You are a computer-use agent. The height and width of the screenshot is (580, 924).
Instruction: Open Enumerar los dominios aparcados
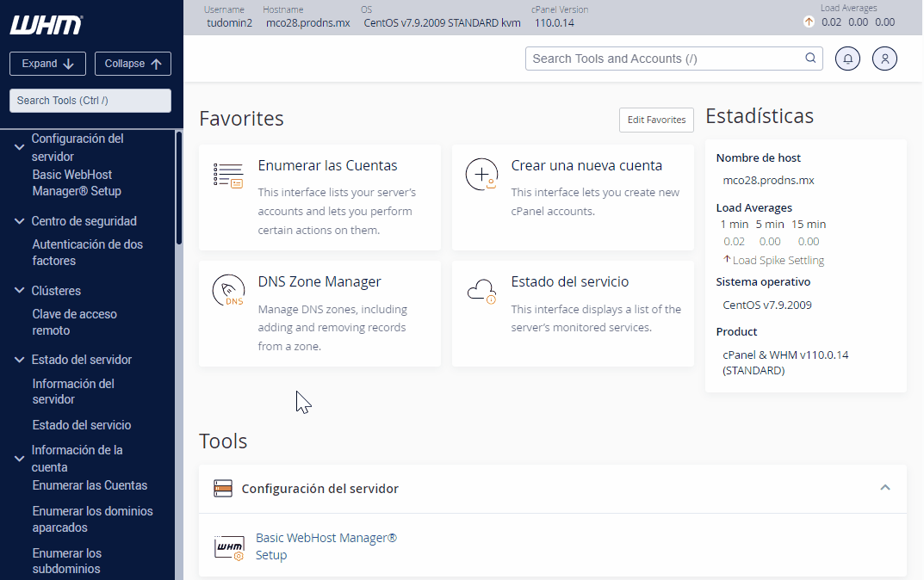click(x=92, y=520)
